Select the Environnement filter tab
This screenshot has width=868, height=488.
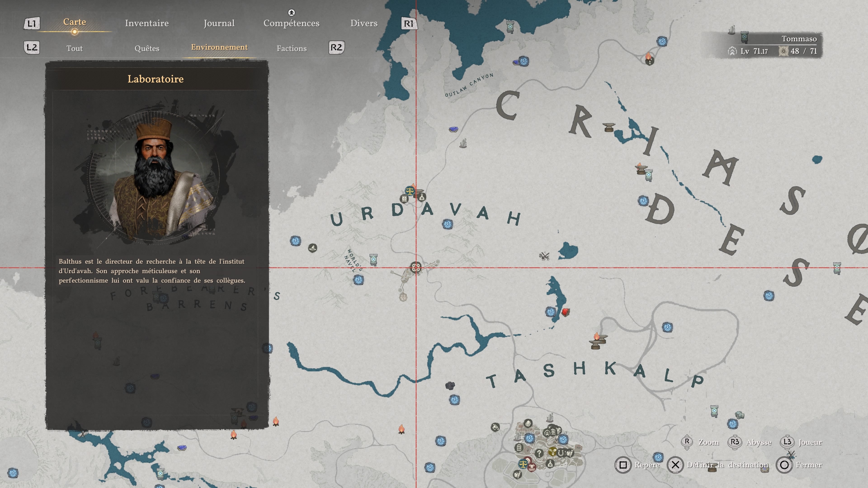tap(219, 47)
